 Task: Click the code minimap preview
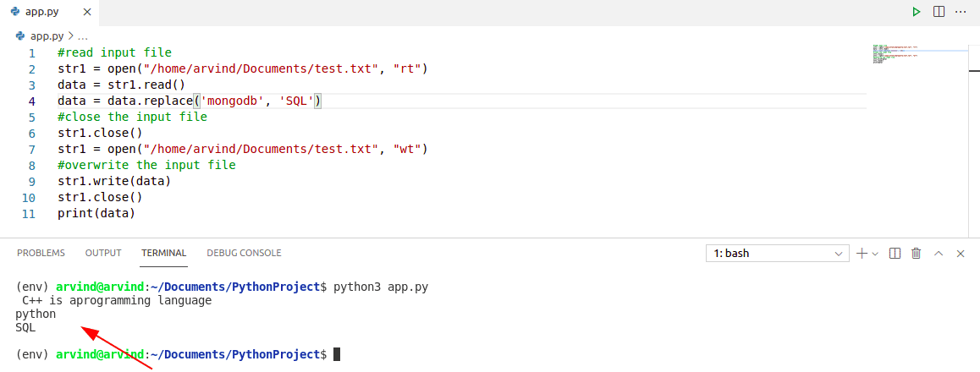tap(895, 54)
